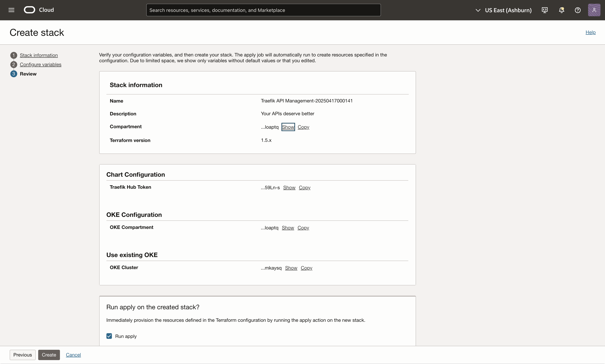Screen dimensions: 605x364
Task: Open the Cloud Shell developer tools icon
Action: [x=545, y=10]
